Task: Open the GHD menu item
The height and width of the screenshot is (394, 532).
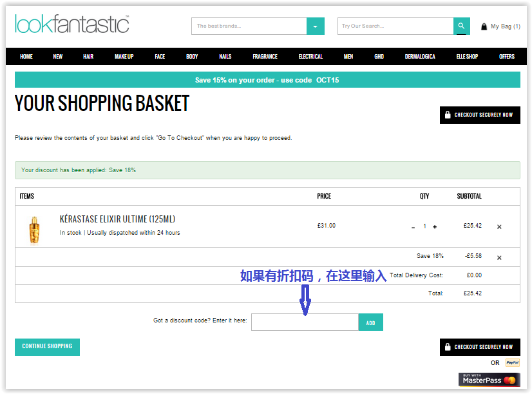Action: [379, 56]
